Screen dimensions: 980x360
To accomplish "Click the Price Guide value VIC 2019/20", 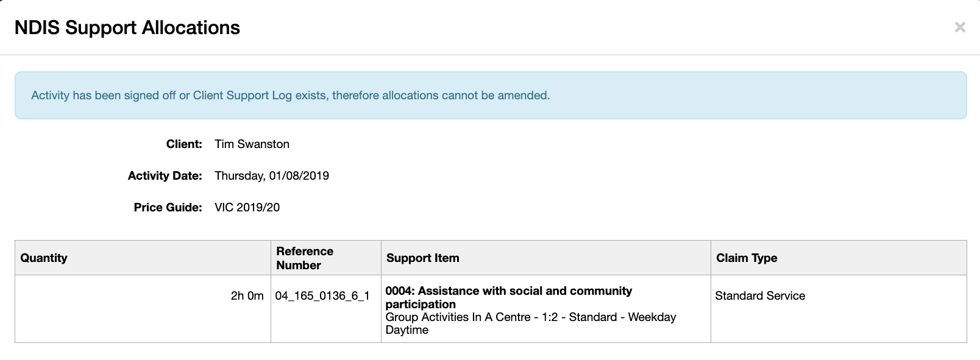I will (x=246, y=207).
